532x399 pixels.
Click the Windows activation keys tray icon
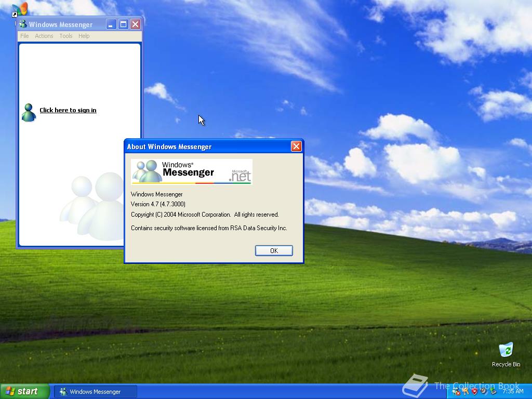pyautogui.click(x=465, y=391)
